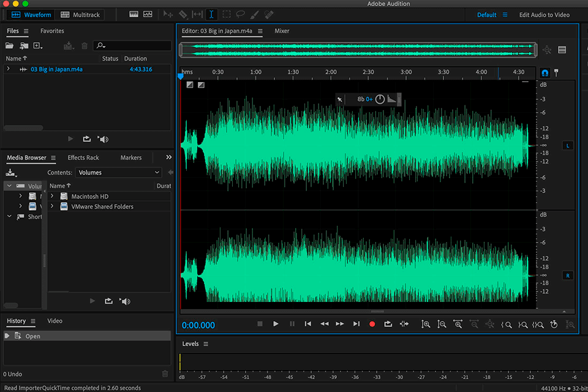Switch to the Markers tab
This screenshot has width=588, height=392.
pyautogui.click(x=131, y=157)
